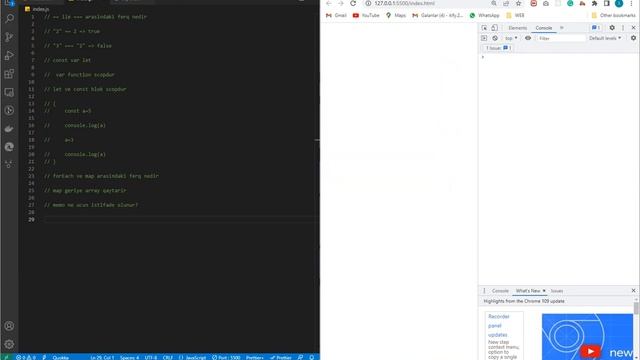
Task: Open the DevTools customize three-dot menu
Action: pyautogui.click(x=623, y=28)
